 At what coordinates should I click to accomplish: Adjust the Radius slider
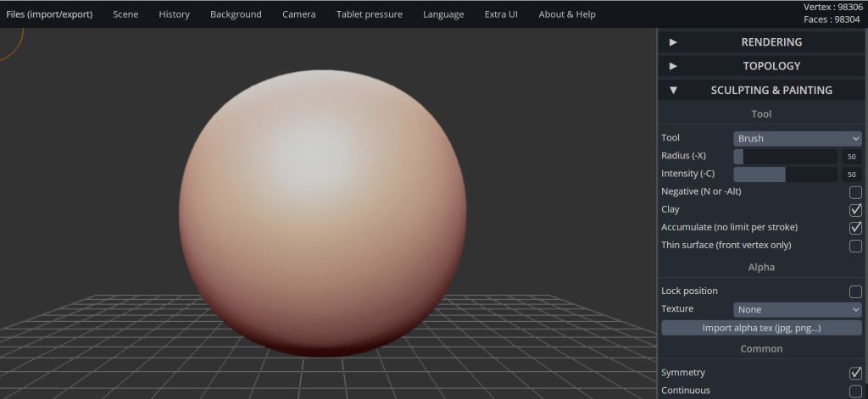click(785, 157)
